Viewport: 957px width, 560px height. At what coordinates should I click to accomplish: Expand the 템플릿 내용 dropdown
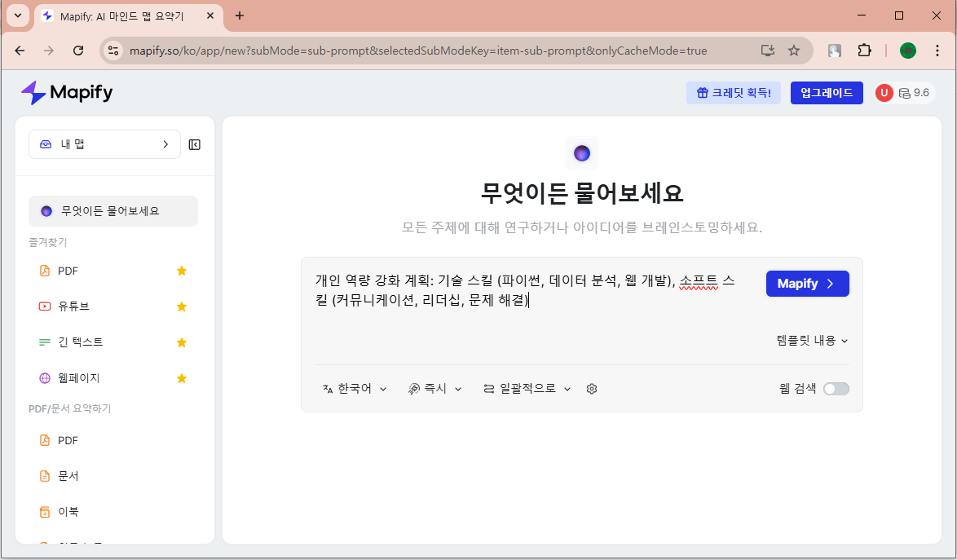[813, 341]
